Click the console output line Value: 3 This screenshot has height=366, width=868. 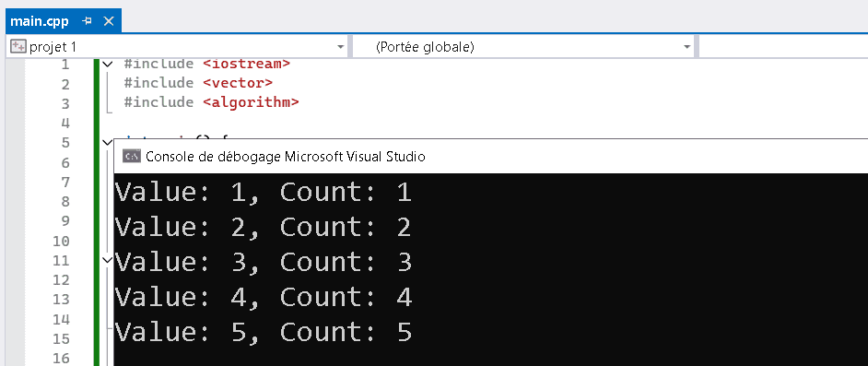click(264, 262)
